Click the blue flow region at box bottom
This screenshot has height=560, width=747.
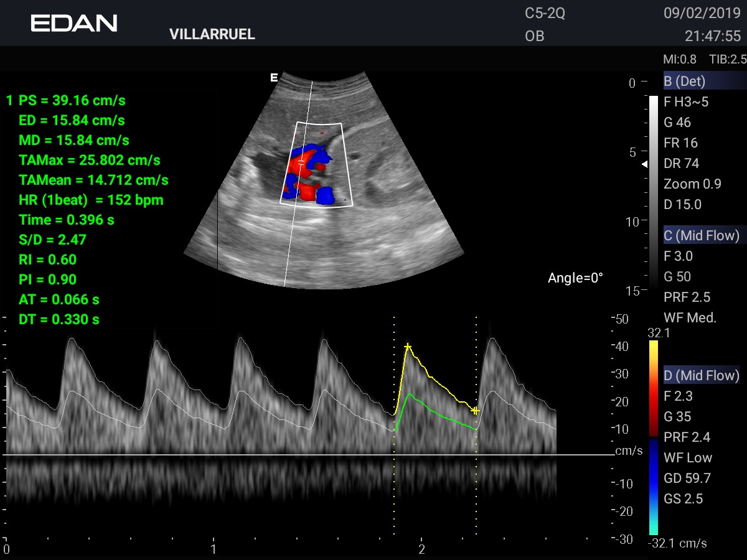(325, 197)
